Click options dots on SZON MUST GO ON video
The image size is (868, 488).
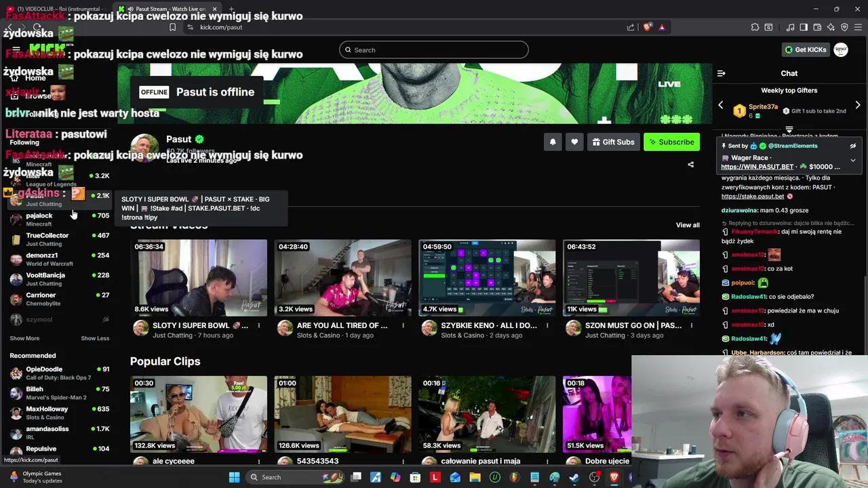pos(691,325)
